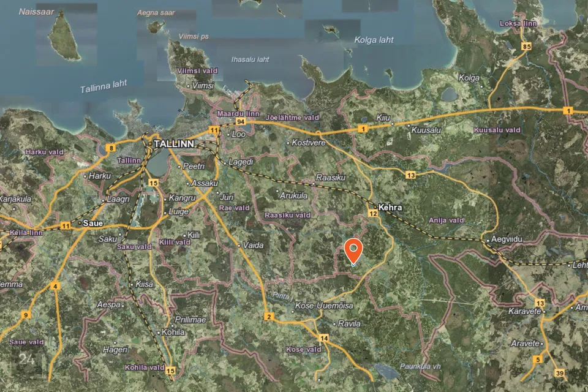Click the route 4 highway shield
This screenshot has height=392, width=588.
[55, 286]
